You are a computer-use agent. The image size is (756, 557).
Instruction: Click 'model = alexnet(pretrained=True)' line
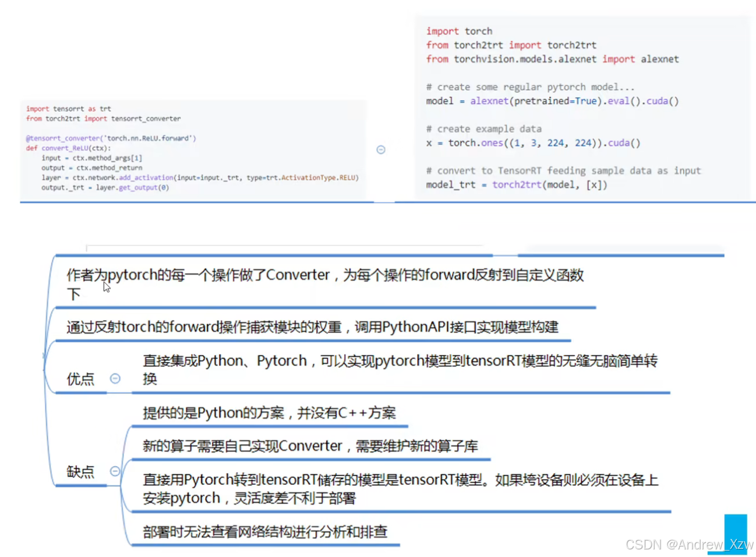click(552, 101)
